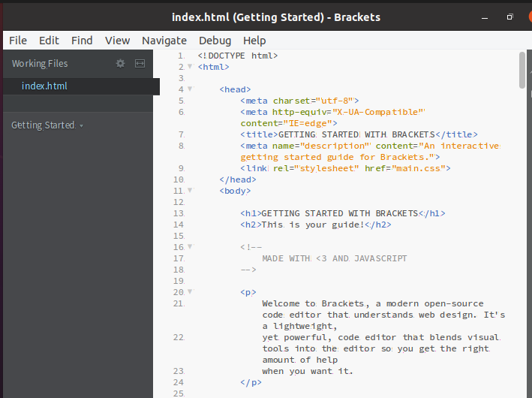Click the "X-UA-Compatible" attribute value

pos(378,112)
